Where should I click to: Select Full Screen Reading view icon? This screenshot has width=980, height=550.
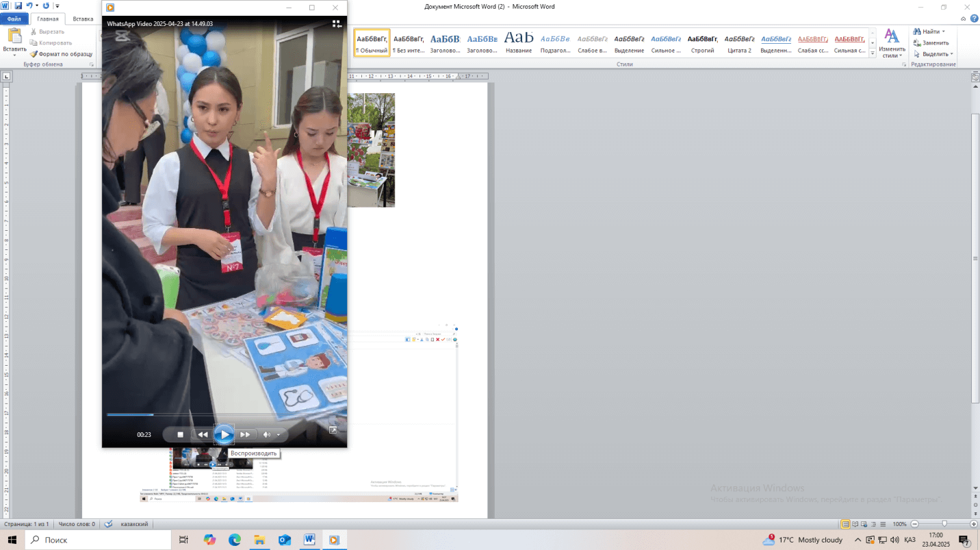click(x=855, y=524)
